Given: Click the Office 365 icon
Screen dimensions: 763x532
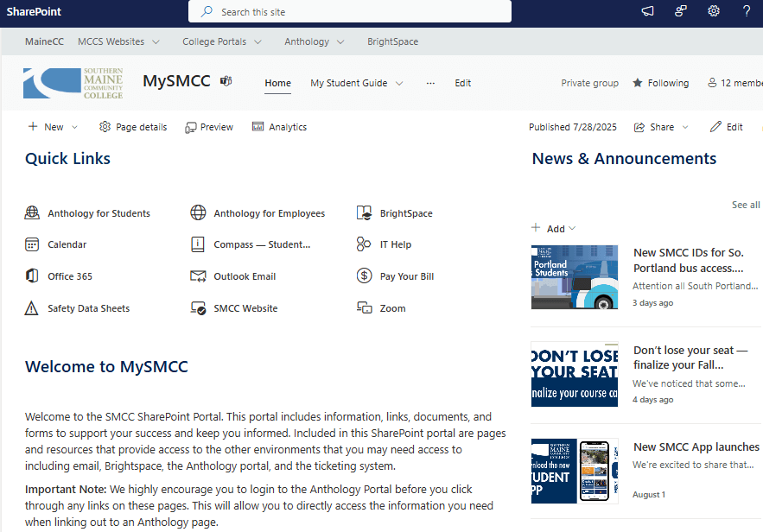Looking at the screenshot, I should [x=32, y=276].
